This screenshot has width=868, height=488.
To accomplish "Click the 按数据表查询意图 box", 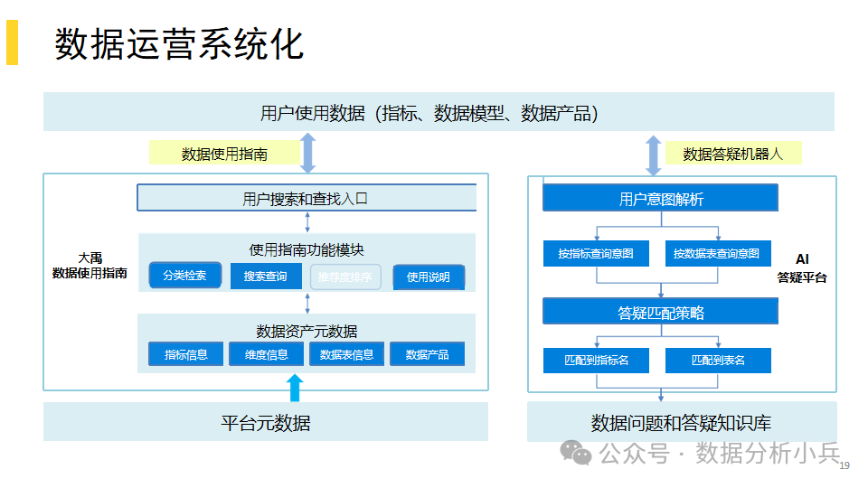I will [718, 253].
